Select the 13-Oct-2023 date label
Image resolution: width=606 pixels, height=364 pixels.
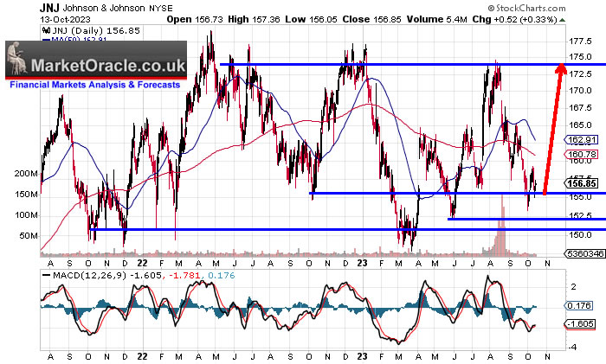65,19
